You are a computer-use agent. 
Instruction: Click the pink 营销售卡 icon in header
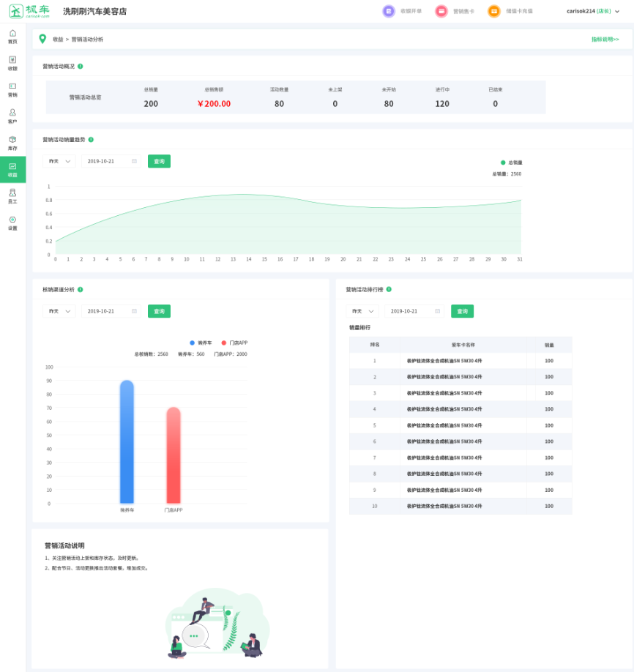coord(441,11)
